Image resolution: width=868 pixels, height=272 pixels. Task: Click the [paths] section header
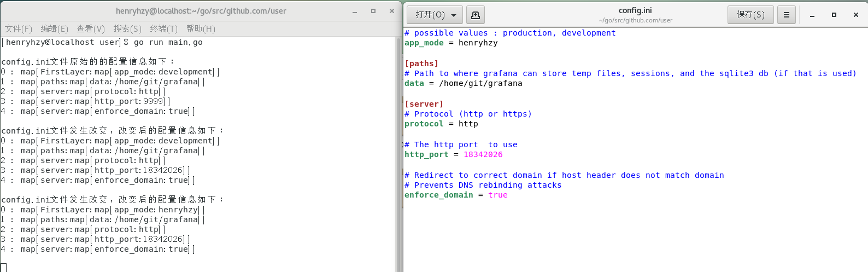click(x=421, y=64)
